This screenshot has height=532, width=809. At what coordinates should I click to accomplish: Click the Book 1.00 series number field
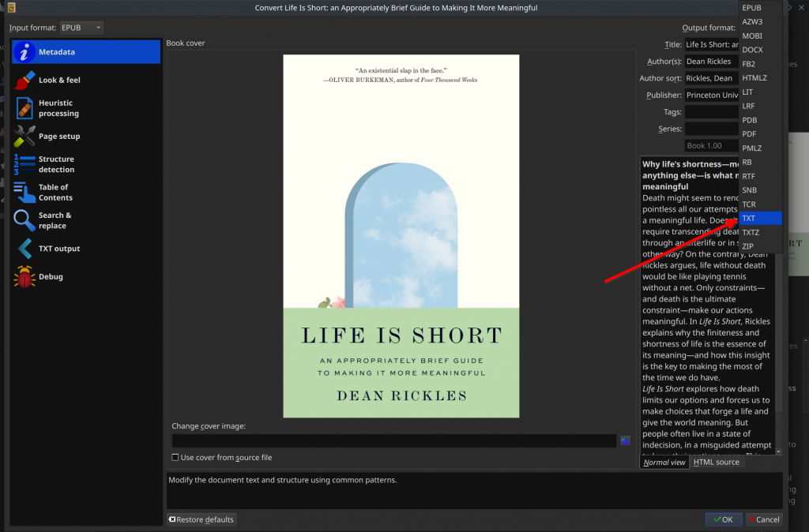point(712,146)
